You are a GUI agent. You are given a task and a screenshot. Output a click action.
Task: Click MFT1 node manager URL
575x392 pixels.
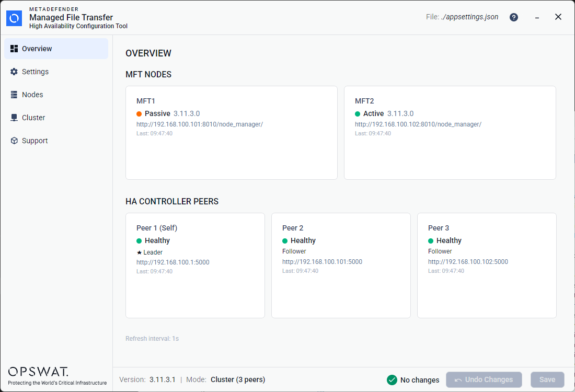tap(200, 124)
